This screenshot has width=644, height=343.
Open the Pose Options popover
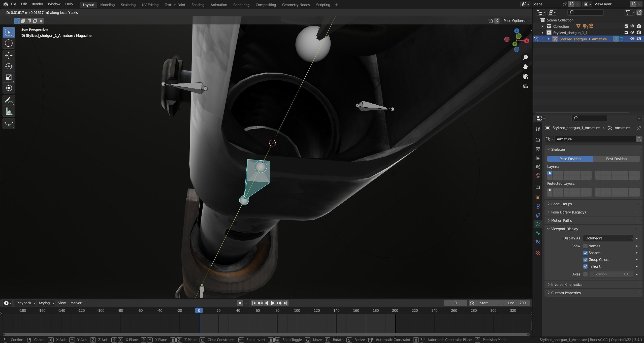516,21
